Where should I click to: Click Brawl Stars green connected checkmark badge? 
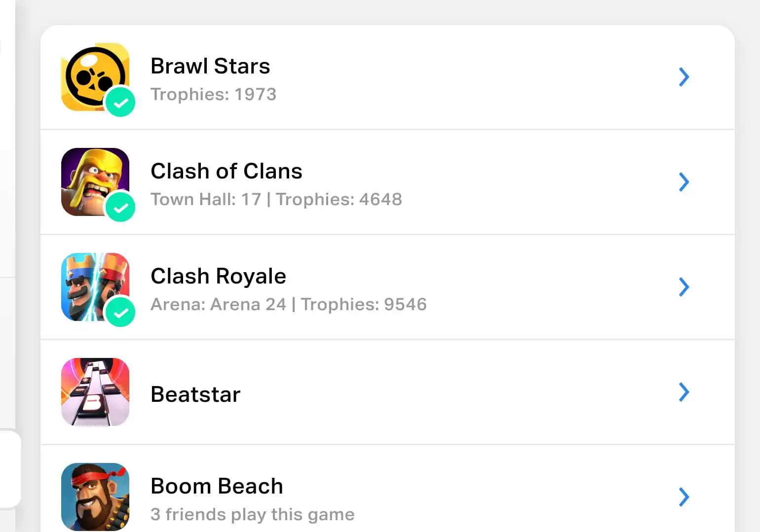pyautogui.click(x=120, y=102)
